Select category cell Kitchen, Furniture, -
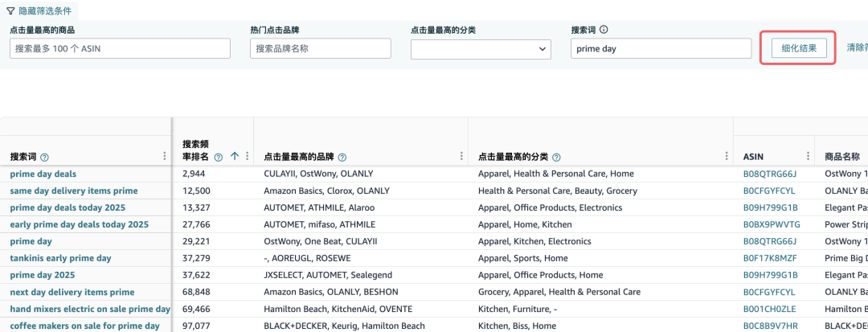 [x=517, y=309]
